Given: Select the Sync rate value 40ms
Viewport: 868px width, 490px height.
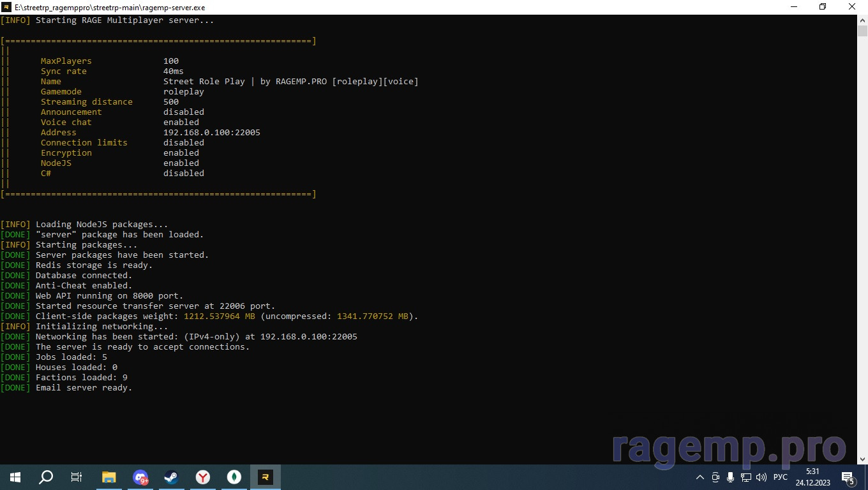Looking at the screenshot, I should 174,71.
